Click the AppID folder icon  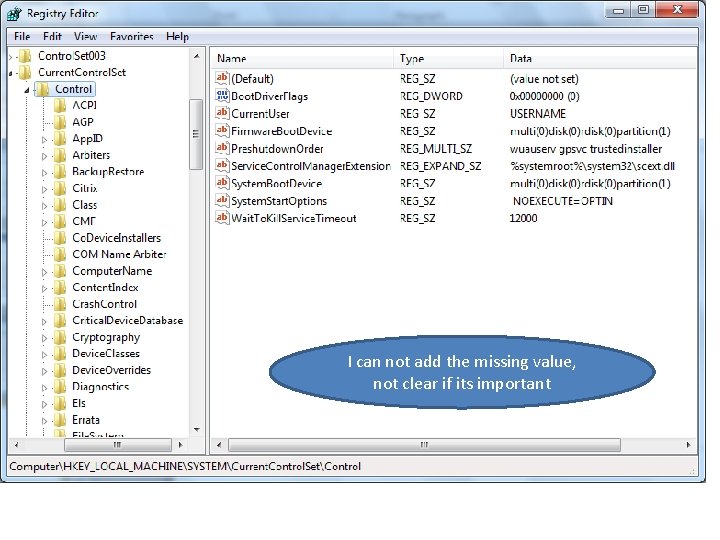tap(60, 139)
